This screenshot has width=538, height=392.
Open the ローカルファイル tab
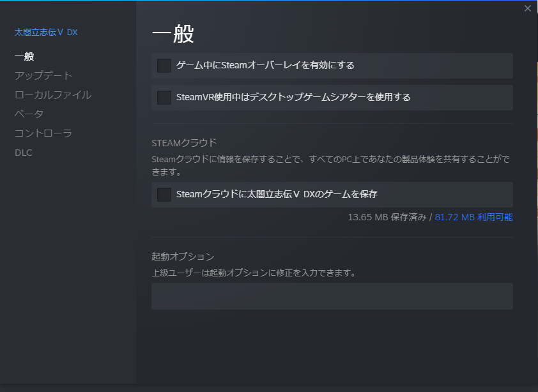click(x=53, y=94)
